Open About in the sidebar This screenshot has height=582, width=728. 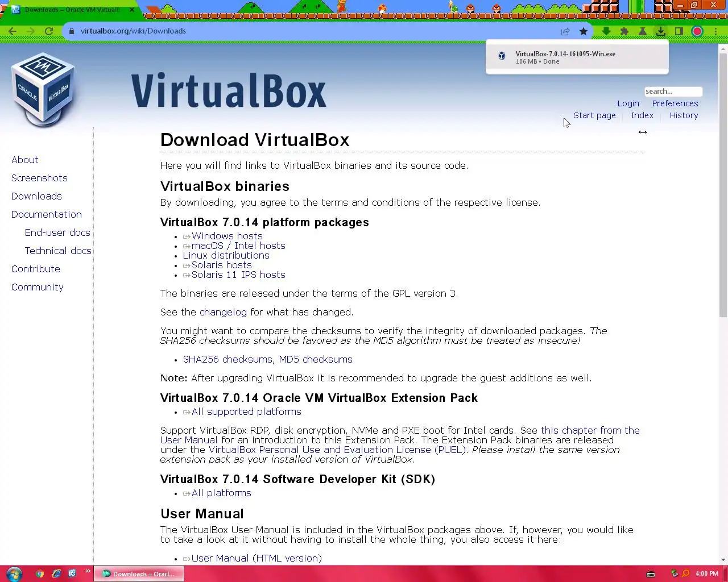pyautogui.click(x=25, y=160)
